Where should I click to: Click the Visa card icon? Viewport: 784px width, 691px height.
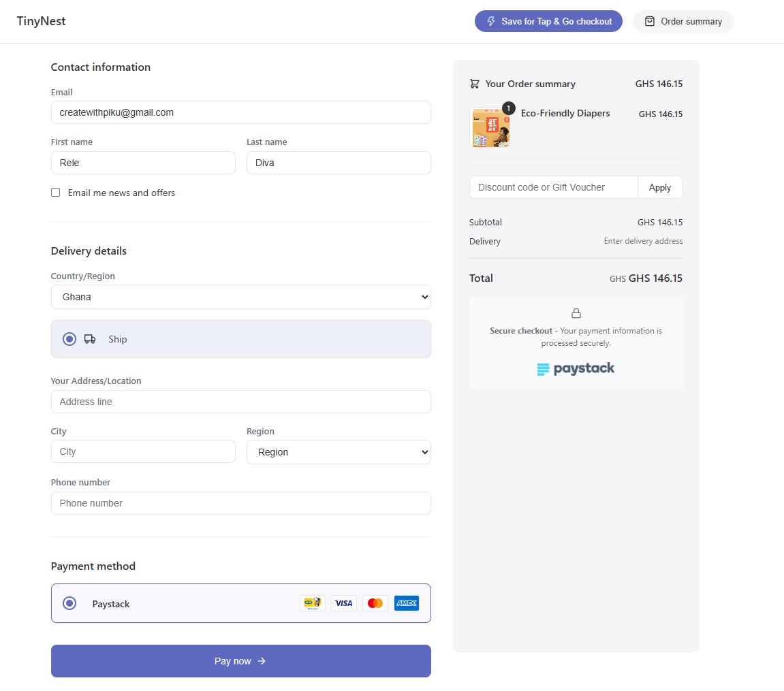coord(343,603)
